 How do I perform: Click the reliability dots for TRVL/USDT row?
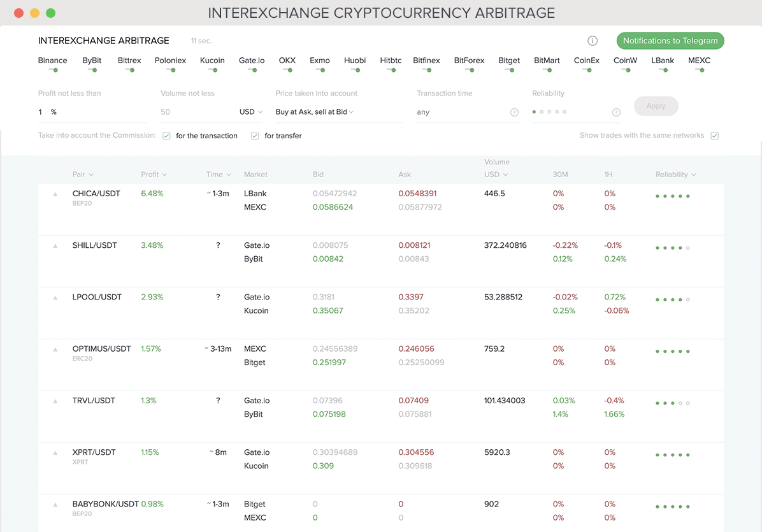672,403
